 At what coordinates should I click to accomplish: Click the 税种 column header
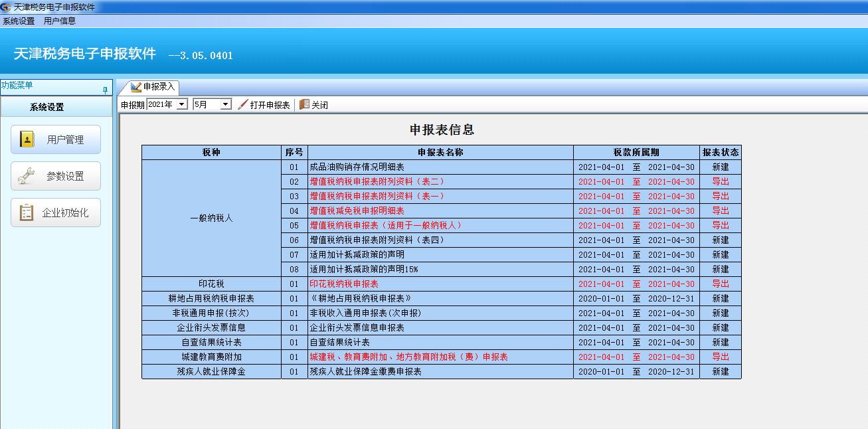pos(211,153)
